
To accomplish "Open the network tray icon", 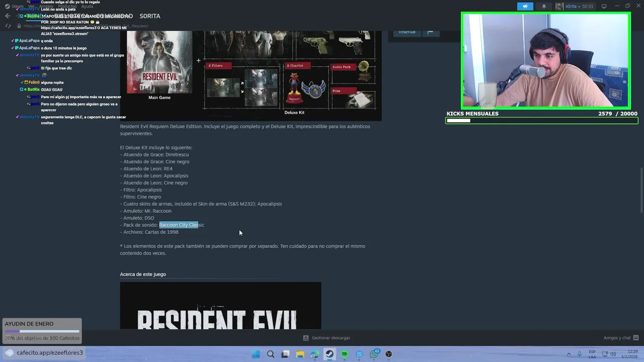I will pos(605,354).
